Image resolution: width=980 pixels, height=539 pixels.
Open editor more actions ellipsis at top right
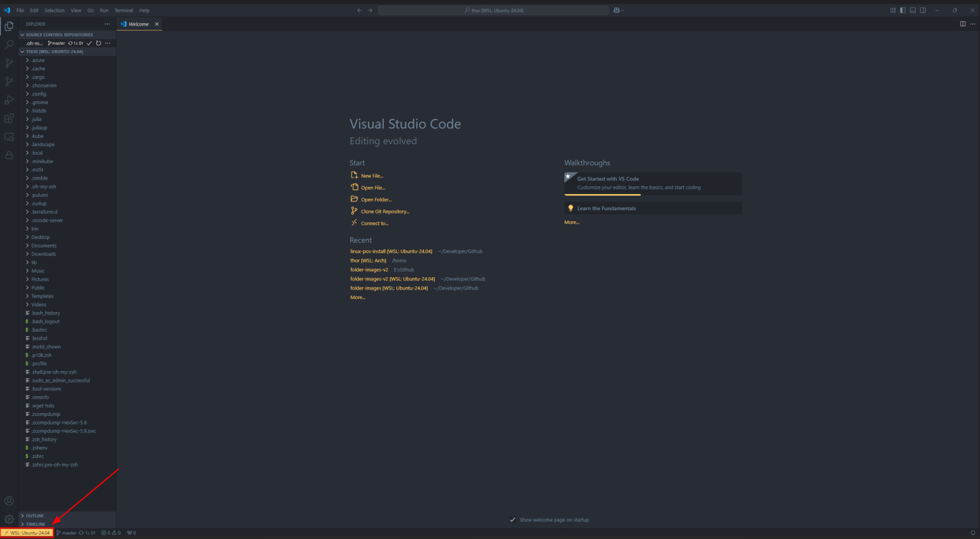[x=973, y=24]
